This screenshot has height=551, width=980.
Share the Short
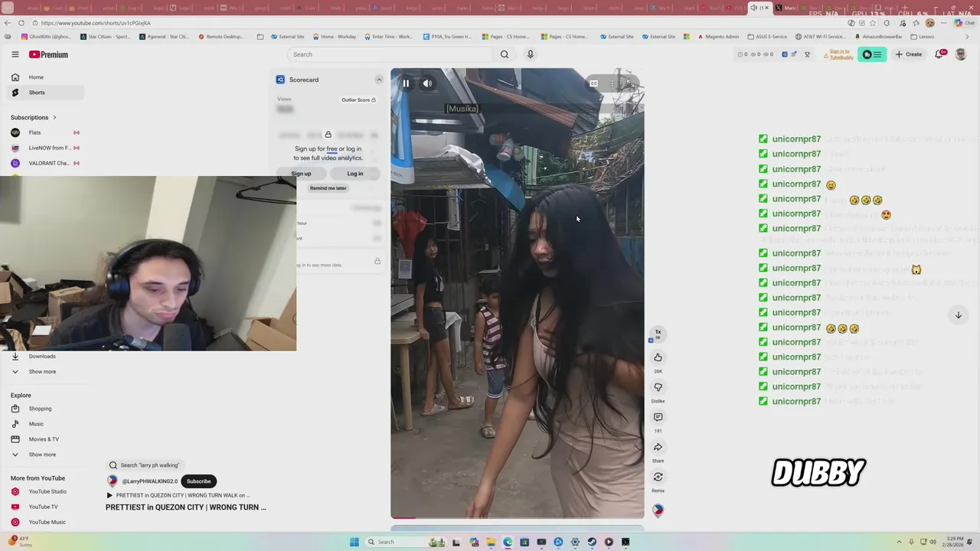click(658, 447)
